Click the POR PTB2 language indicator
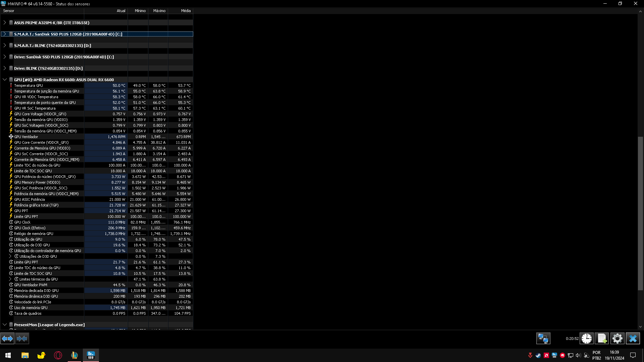This screenshot has width=644, height=362. point(597,355)
